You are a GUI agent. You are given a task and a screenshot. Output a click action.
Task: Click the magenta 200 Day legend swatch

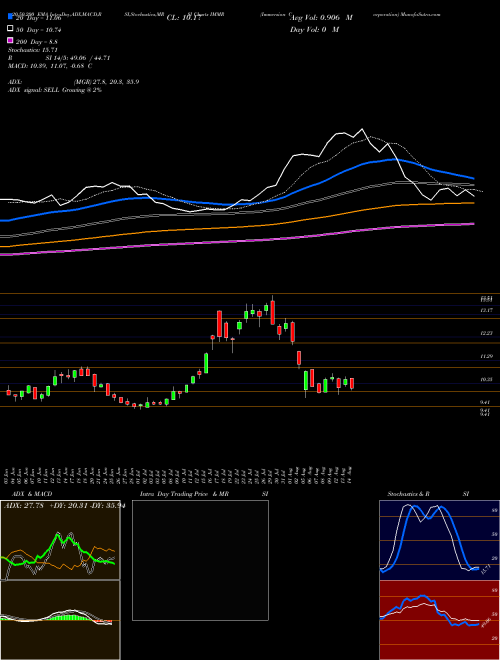(x=11, y=40)
